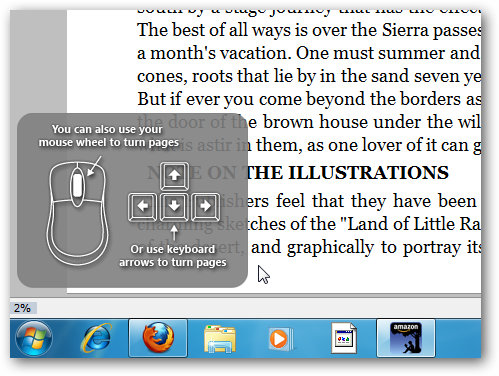Switch to the Firefox taskbar button

coord(158,338)
